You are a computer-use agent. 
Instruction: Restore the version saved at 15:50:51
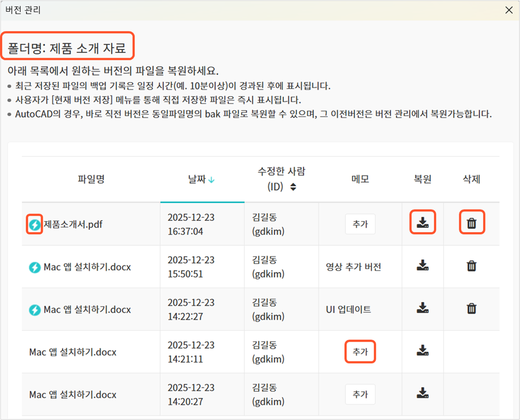click(422, 265)
